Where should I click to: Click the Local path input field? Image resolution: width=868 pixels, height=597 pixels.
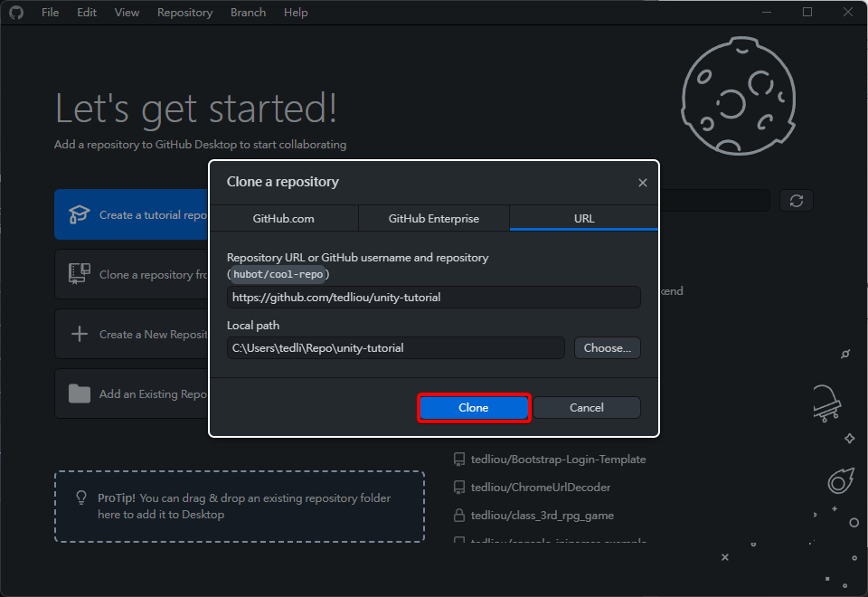(x=396, y=347)
